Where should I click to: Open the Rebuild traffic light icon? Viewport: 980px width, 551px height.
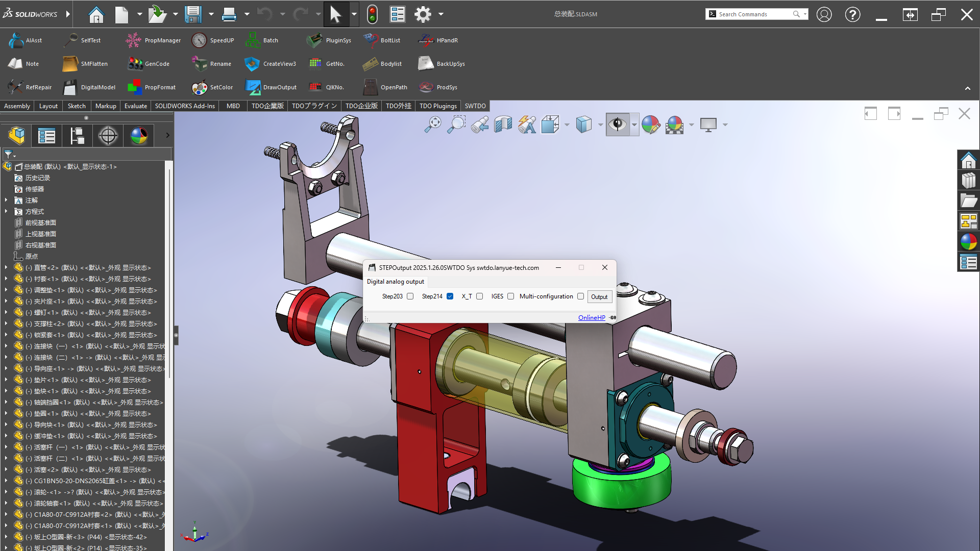tap(372, 14)
